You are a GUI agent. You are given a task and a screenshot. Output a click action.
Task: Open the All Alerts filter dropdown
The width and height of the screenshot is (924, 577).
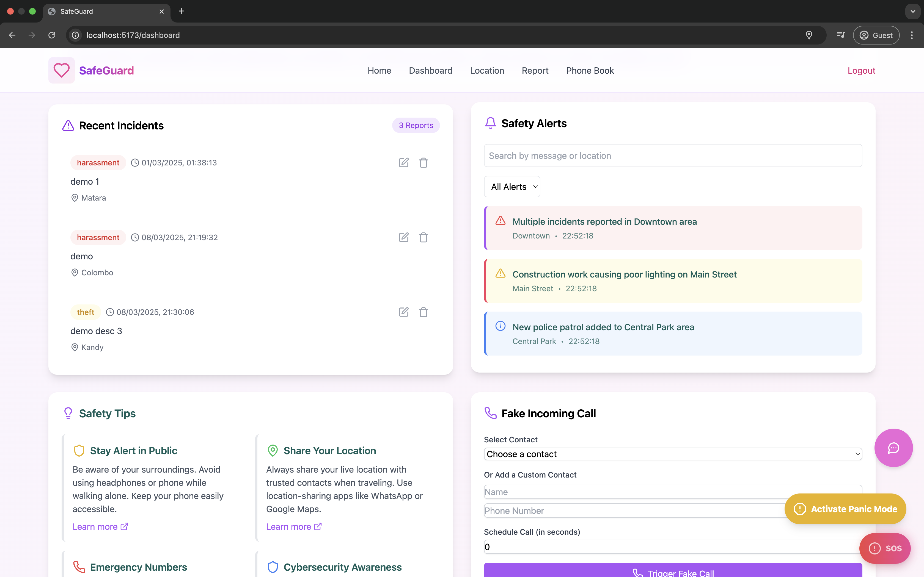point(512,187)
